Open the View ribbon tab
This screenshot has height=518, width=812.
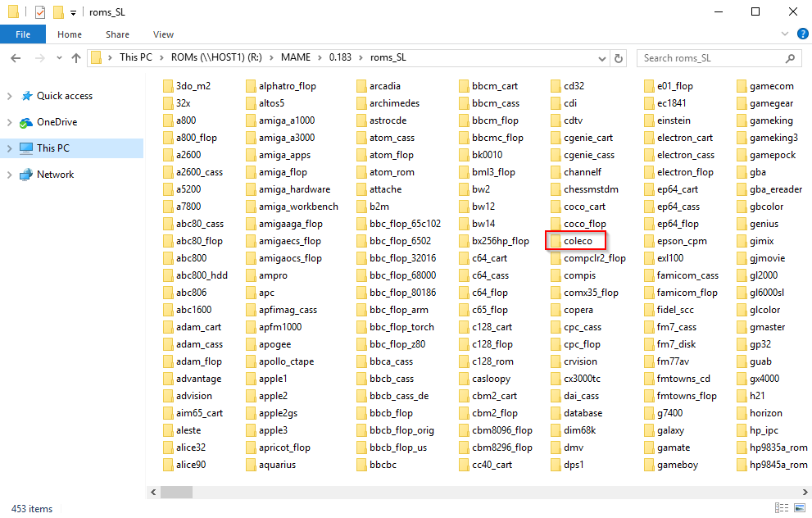pos(163,34)
